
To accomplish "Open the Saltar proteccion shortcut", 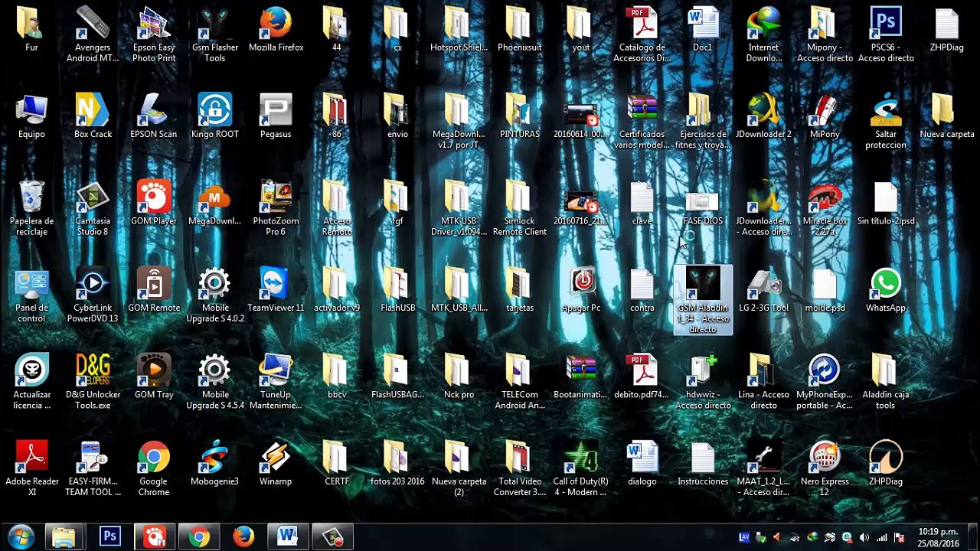I will 886,121.
